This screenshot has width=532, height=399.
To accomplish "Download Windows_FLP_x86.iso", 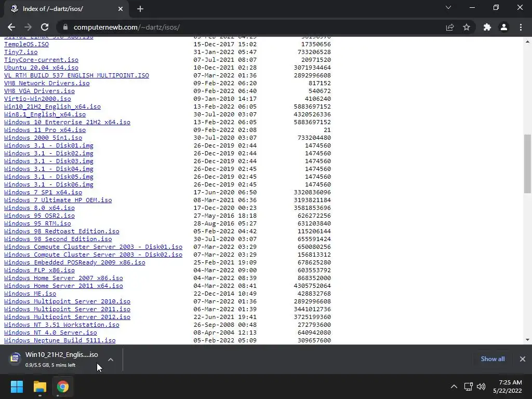I will pyautogui.click(x=39, y=270).
